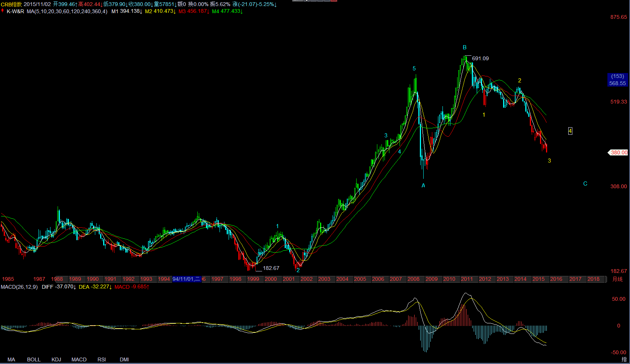Click the highlighted 94/11/01 date marker

(x=186, y=279)
